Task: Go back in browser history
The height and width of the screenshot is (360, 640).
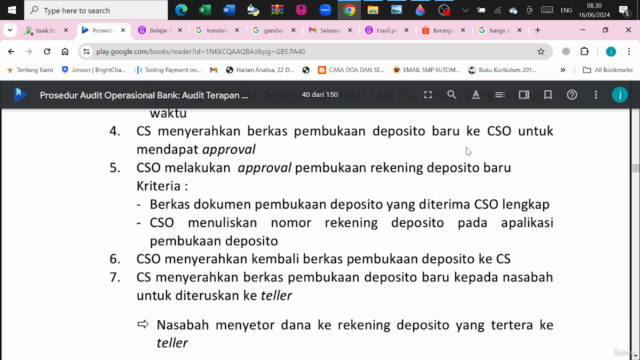Action: (11, 51)
